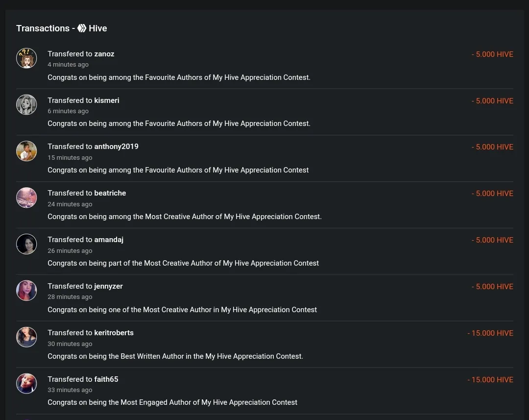Visit the keritroberts profile link
Viewport: 529px width, 420px height.
coord(114,333)
